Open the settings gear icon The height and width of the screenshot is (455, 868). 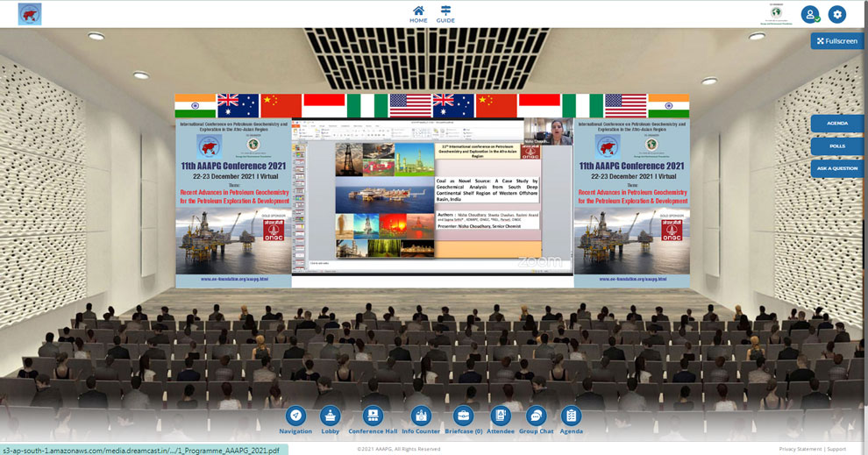click(837, 14)
